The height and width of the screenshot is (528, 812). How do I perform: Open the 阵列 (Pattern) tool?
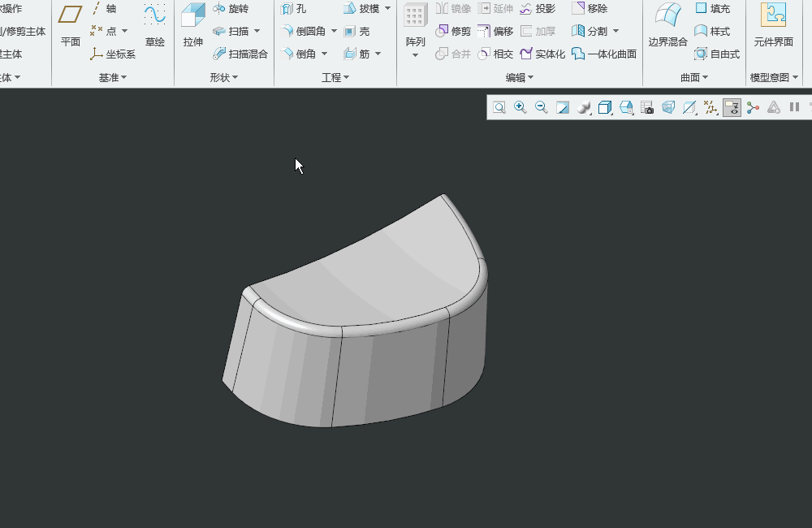click(415, 25)
